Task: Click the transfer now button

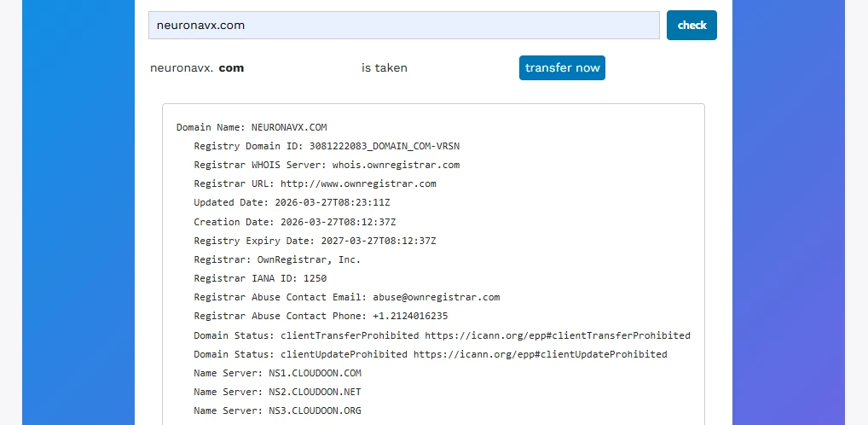Action: (x=562, y=67)
